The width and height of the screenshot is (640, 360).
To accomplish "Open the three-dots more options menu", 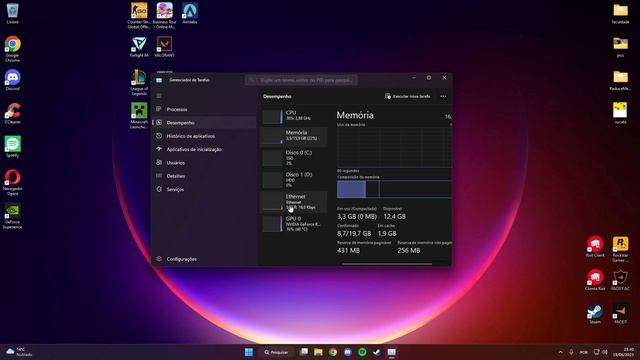I will 443,96.
